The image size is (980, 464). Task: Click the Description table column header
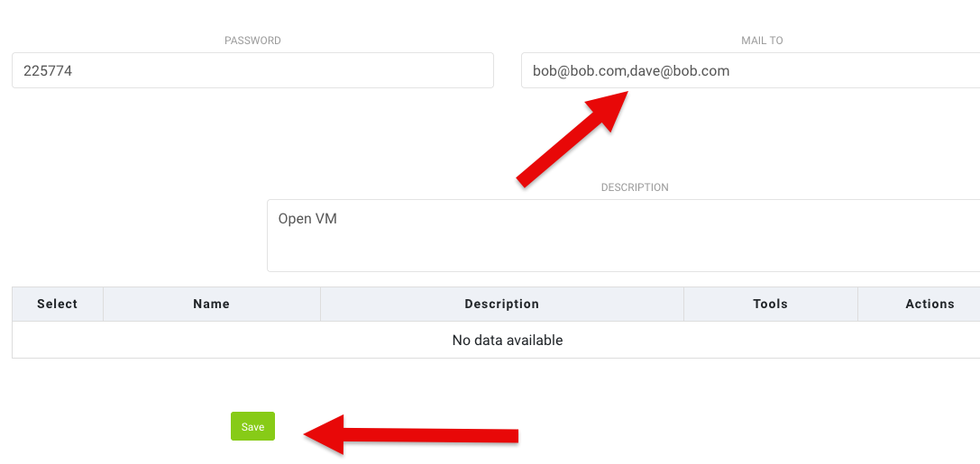tap(501, 305)
